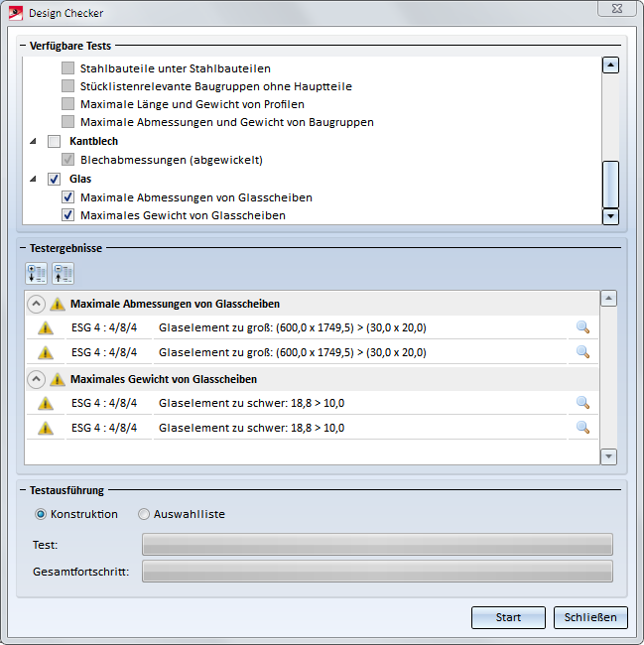
Task: Close the Design Checker window
Action: pyautogui.click(x=617, y=9)
